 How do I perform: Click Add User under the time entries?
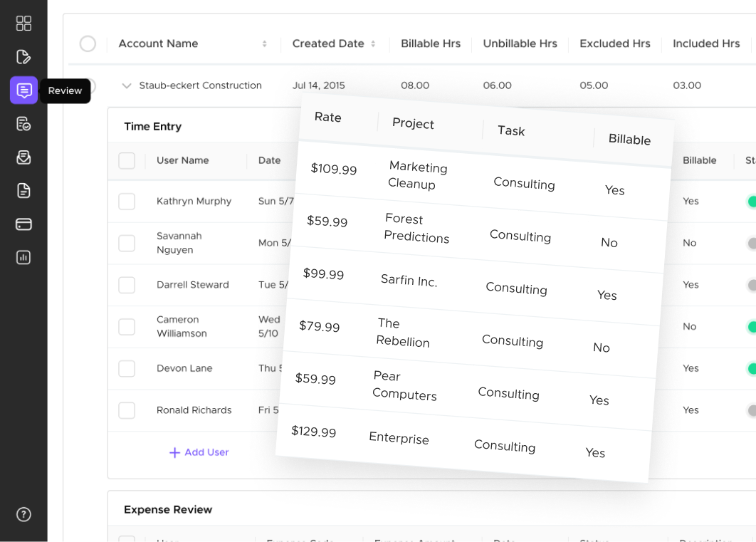[x=199, y=452]
